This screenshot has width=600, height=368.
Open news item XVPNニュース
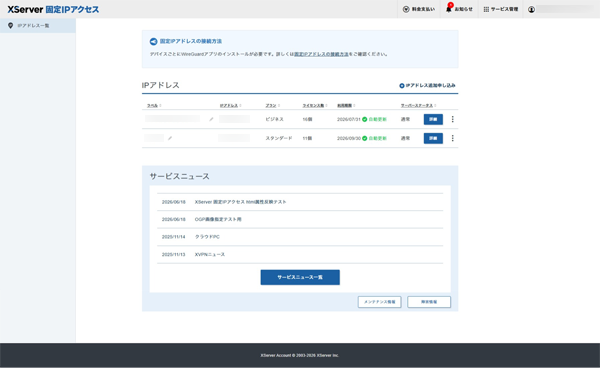tap(210, 254)
